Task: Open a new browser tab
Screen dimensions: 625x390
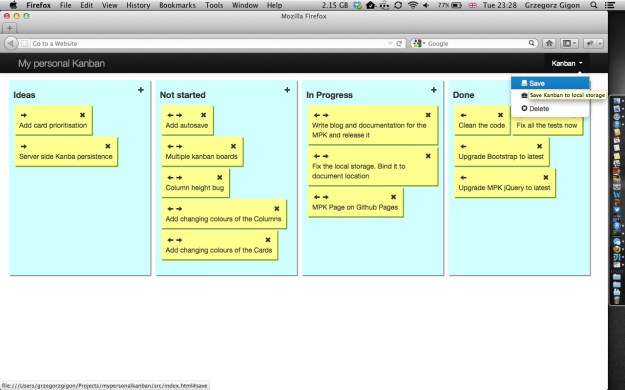Action: coord(10,28)
